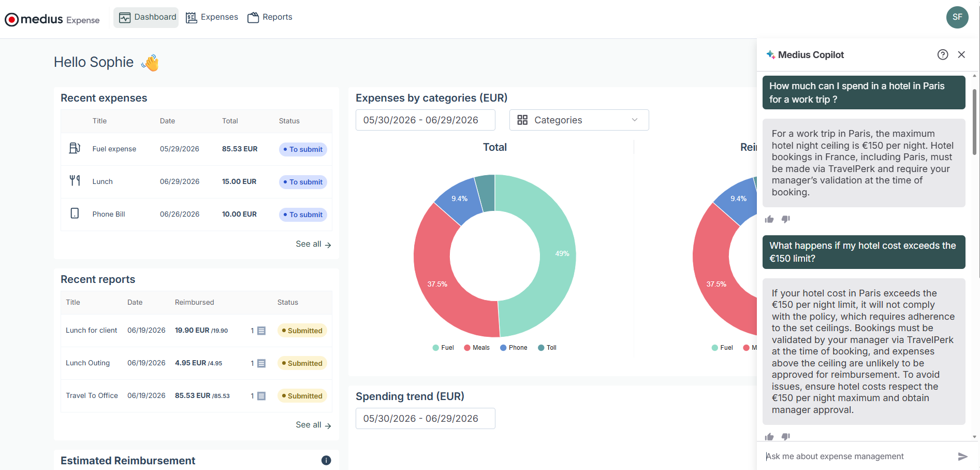See all recent expenses

point(313,244)
